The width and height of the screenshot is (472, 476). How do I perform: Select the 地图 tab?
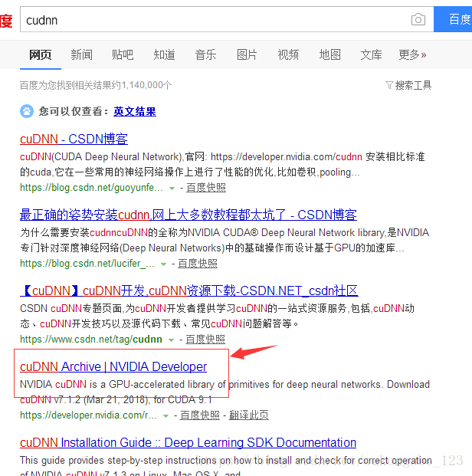329,55
